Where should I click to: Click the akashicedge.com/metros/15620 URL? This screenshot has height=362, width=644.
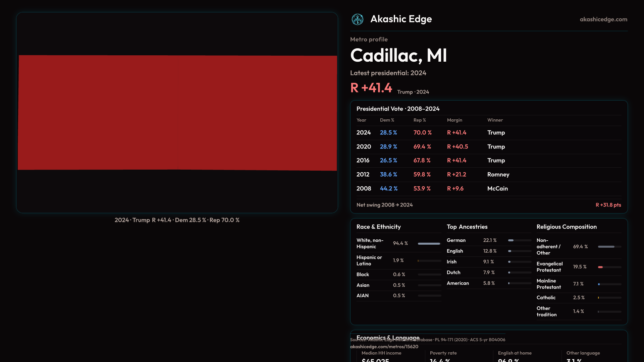[384, 347]
